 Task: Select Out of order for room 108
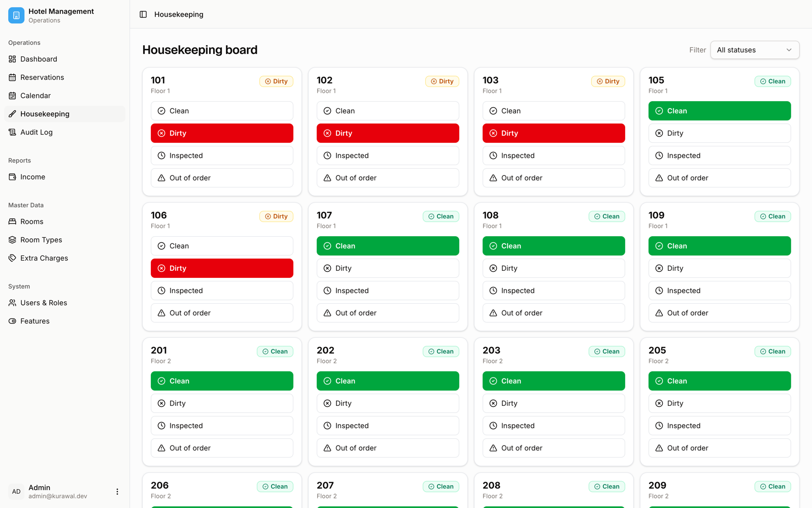point(554,313)
